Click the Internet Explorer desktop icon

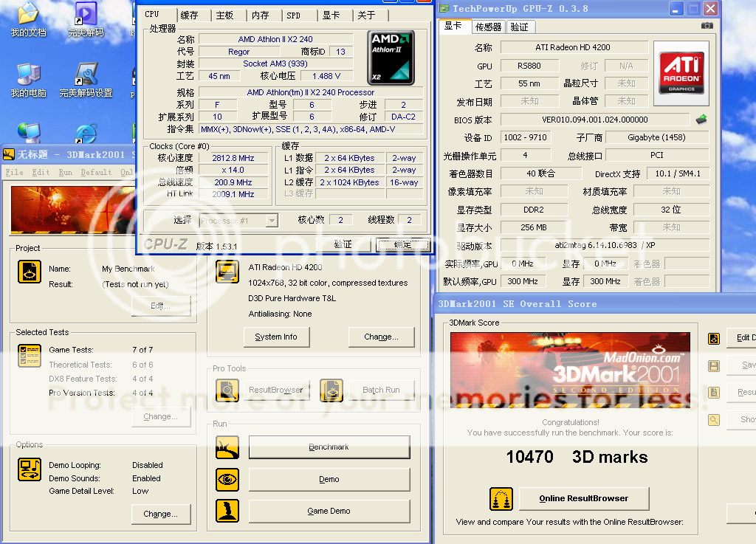[x=86, y=134]
